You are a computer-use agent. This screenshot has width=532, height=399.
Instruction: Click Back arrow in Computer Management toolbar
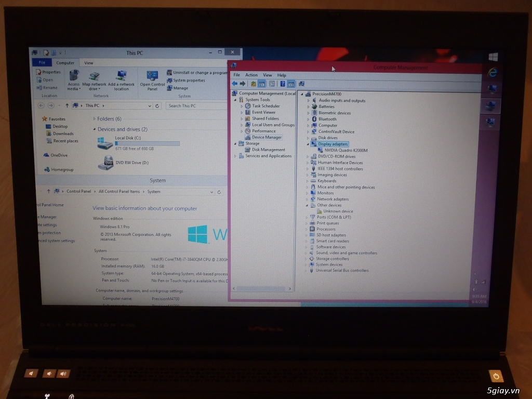click(x=234, y=84)
